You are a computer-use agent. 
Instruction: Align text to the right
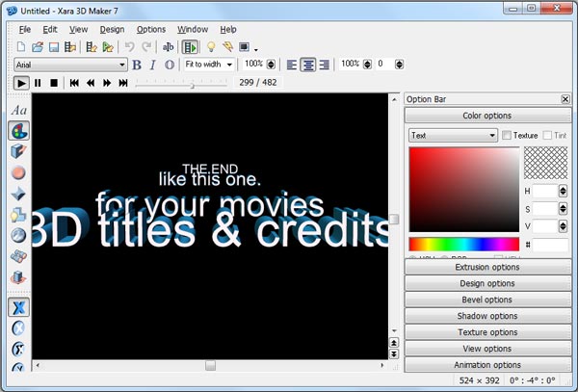pyautogui.click(x=324, y=65)
